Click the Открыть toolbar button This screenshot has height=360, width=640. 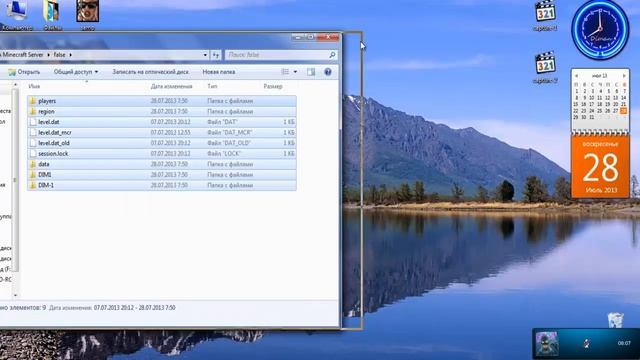[24, 72]
